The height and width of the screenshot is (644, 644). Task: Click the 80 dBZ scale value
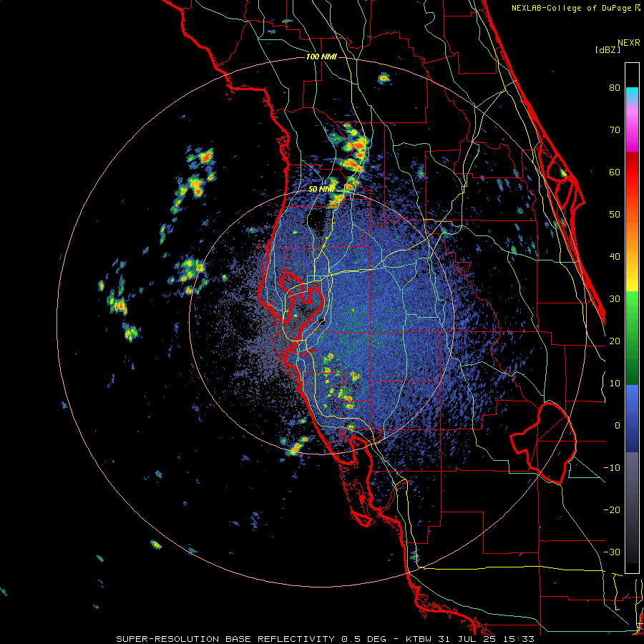(x=615, y=88)
